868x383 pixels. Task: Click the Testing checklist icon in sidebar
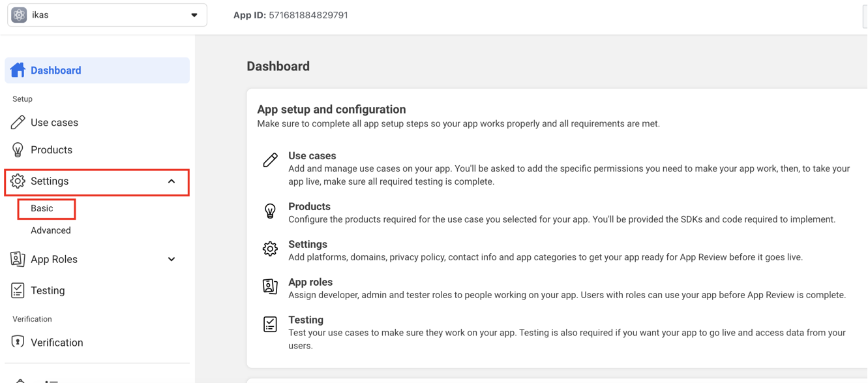coord(18,290)
